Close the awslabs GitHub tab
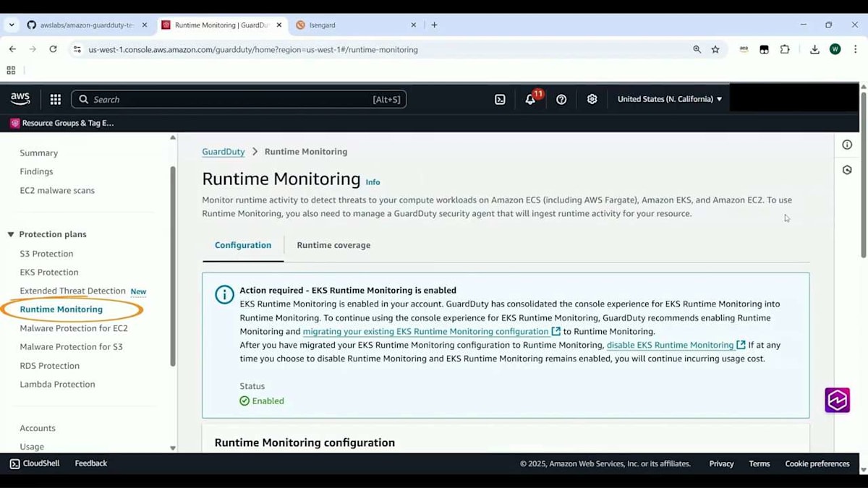 point(145,25)
